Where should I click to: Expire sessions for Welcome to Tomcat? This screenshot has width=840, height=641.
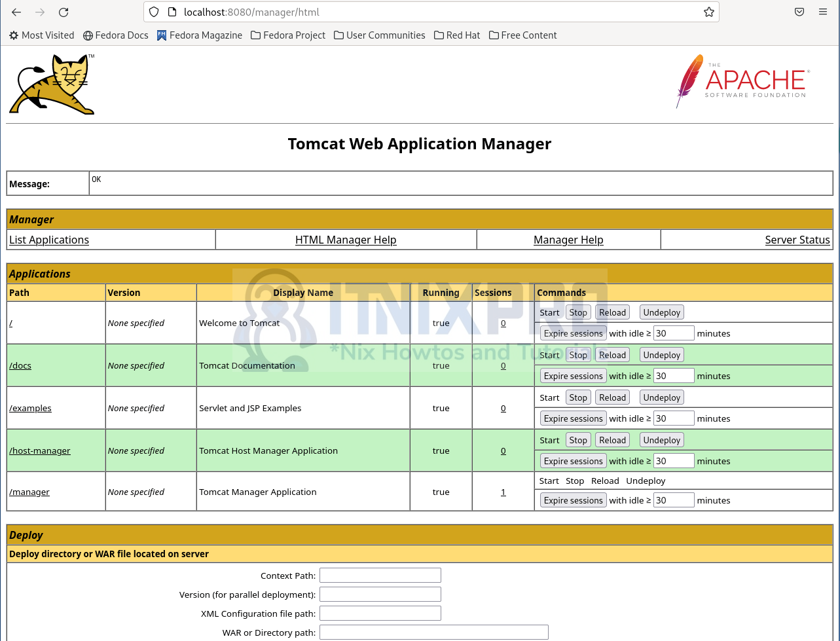[574, 333]
